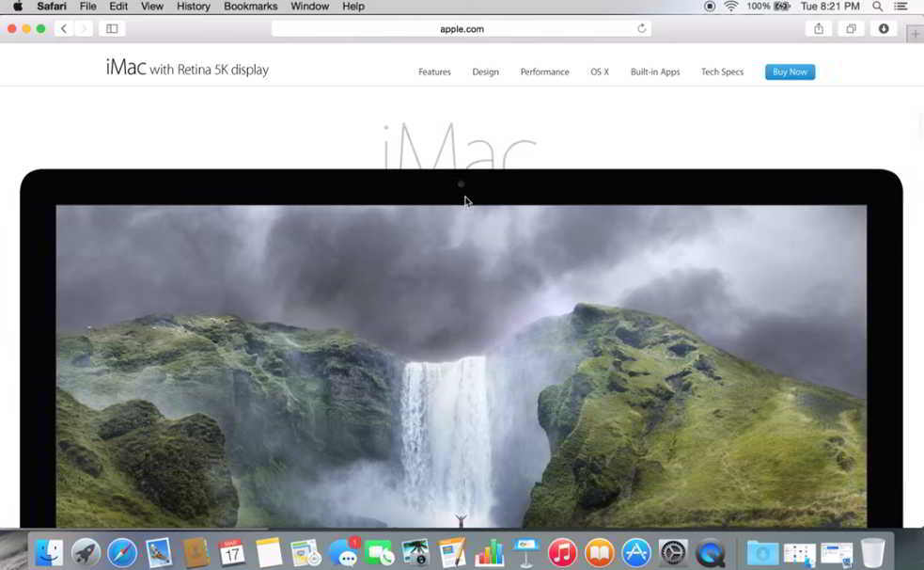
Task: Click screen recording status icon in menu bar
Action: tap(710, 7)
